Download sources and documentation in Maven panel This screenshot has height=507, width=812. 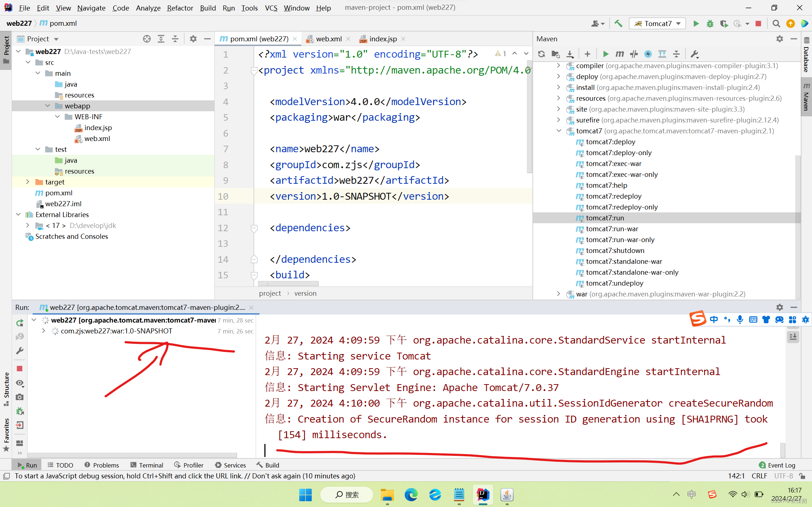[x=570, y=54]
